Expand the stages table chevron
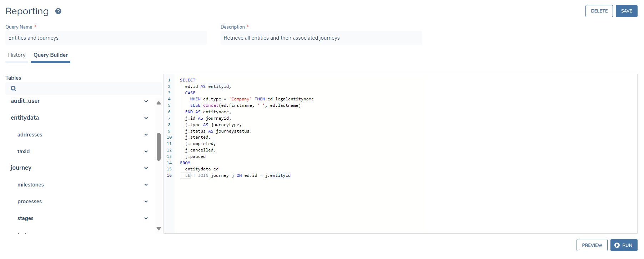The width and height of the screenshot is (644, 259). pos(146,218)
